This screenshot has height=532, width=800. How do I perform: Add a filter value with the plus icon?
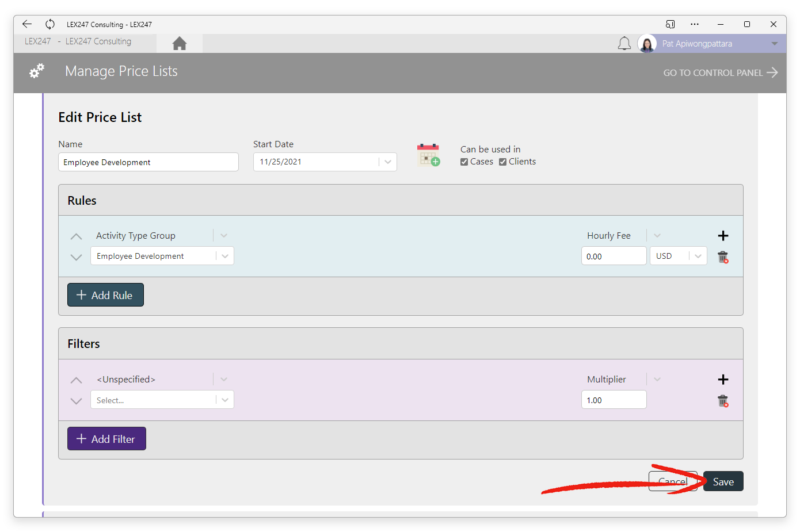[723, 380]
